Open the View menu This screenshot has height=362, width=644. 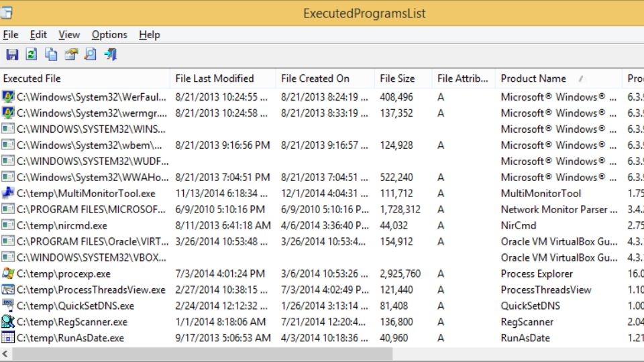69,35
